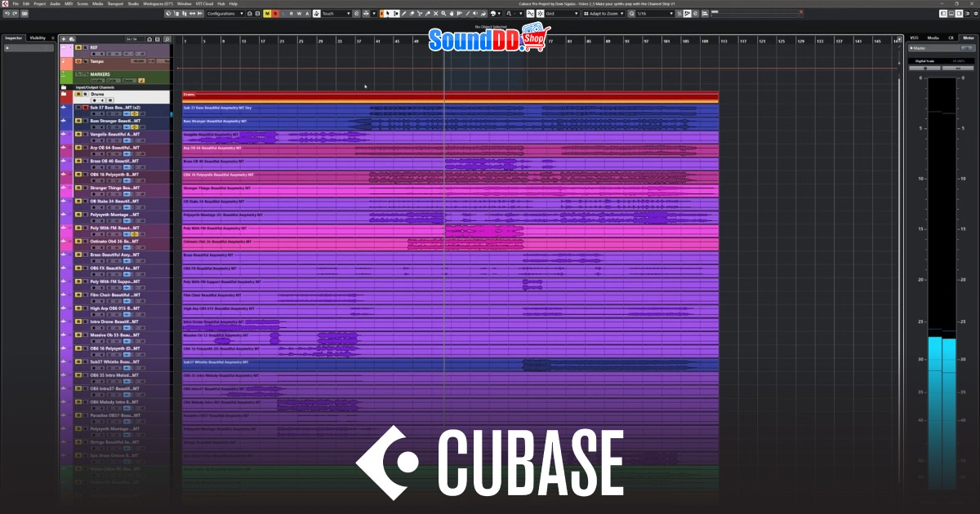Click the tempo value on Tempo track
Image resolution: width=980 pixels, height=514 pixels.
coord(138,61)
